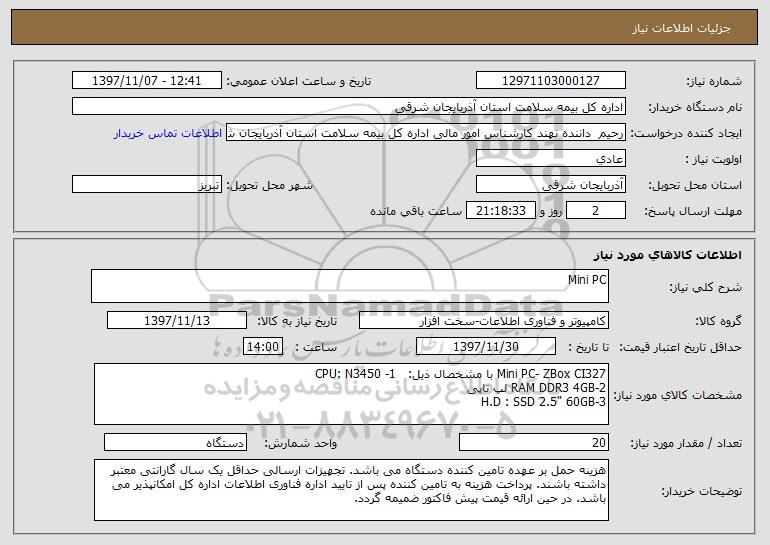Click remaining time field 21:18:33
Viewport: 770px width, 545px height.
pyautogui.click(x=500, y=211)
